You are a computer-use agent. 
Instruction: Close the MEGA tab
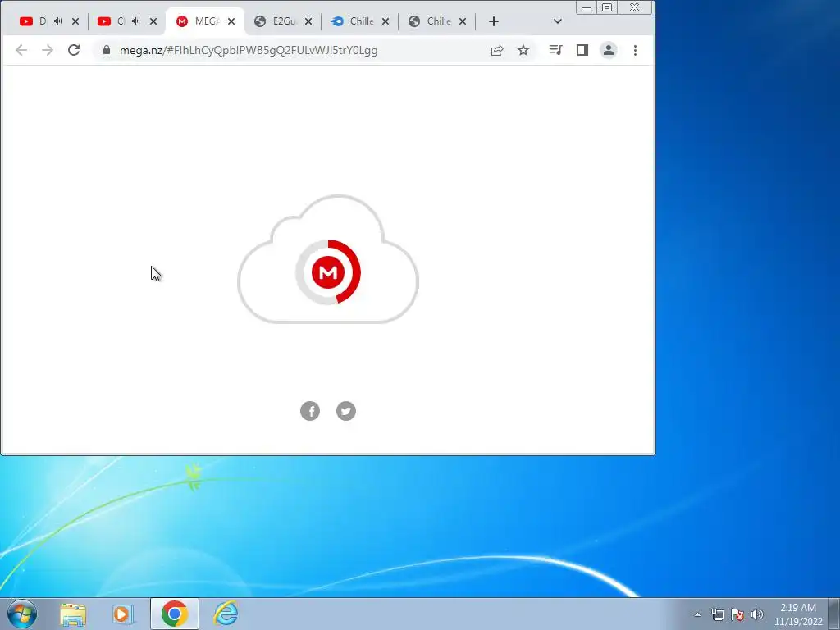point(231,21)
